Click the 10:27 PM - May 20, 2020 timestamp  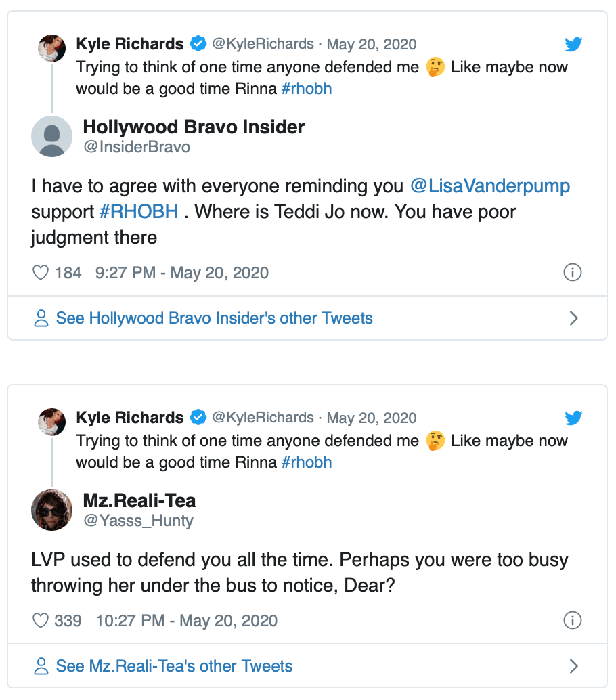(187, 620)
